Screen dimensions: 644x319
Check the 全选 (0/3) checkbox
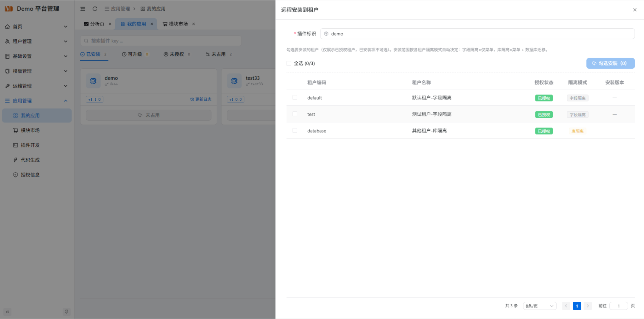tap(289, 63)
